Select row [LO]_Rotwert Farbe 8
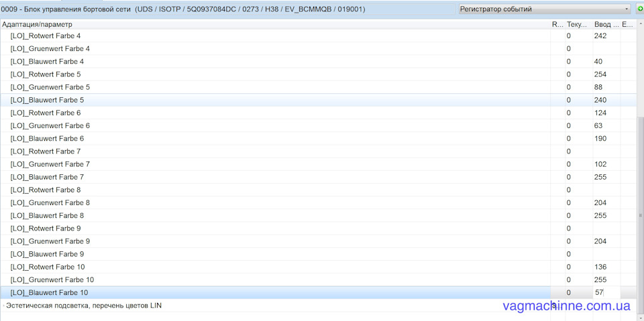Image resolution: width=644 pixels, height=321 pixels. 318,190
